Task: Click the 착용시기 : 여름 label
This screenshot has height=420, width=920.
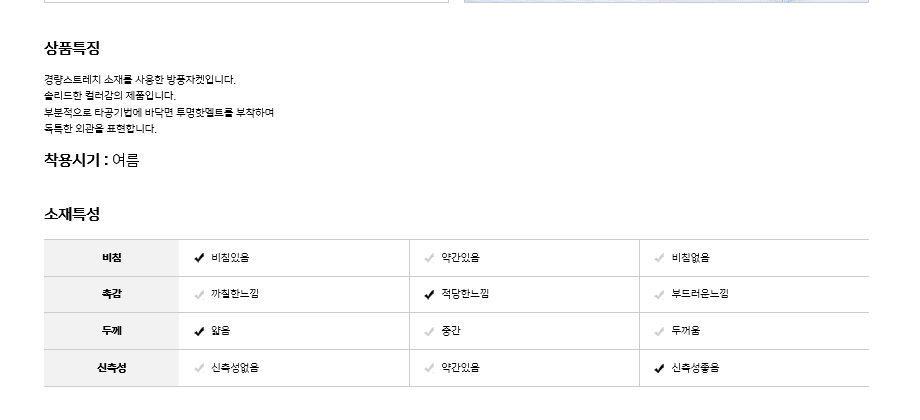Action: pyautogui.click(x=91, y=160)
